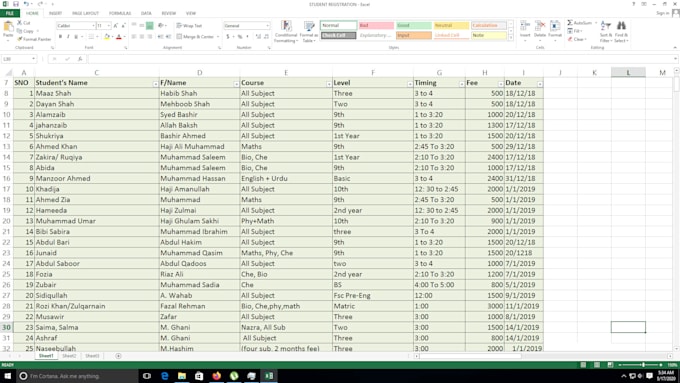Decrease font size with small A icon
The height and width of the screenshot is (383, 680).
(x=124, y=26)
